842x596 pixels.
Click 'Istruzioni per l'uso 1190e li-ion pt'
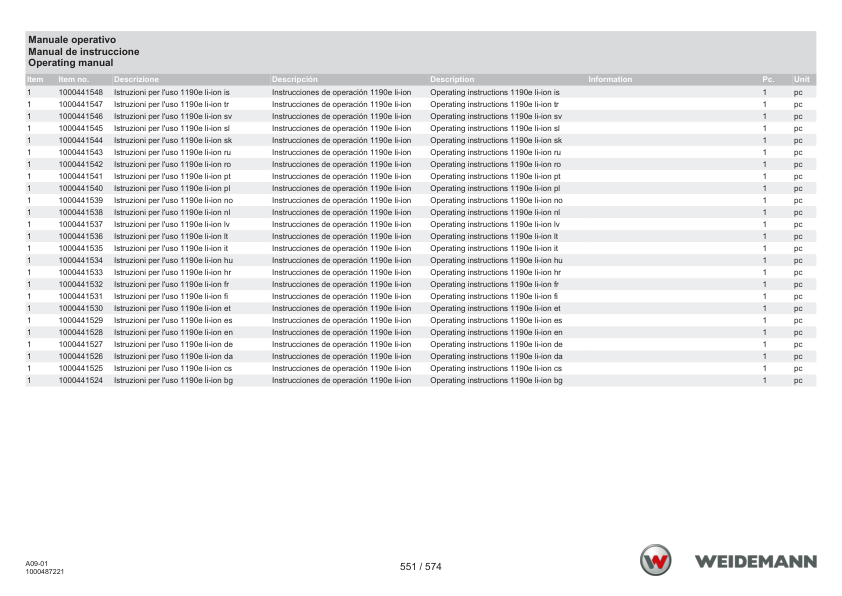[172, 176]
